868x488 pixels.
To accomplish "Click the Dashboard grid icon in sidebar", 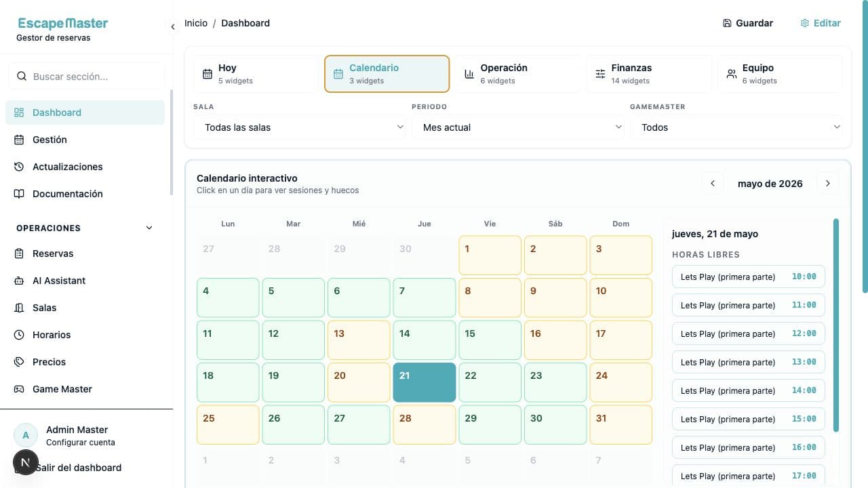I will coord(19,113).
